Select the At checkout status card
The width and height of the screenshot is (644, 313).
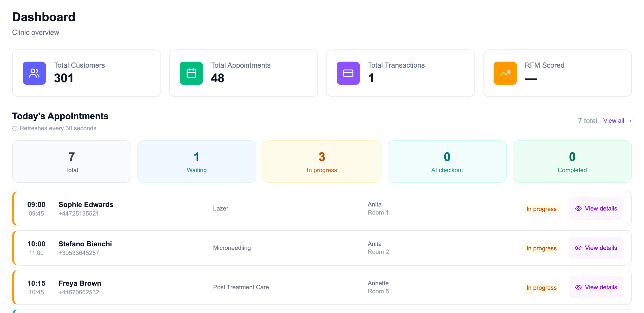coord(447,162)
